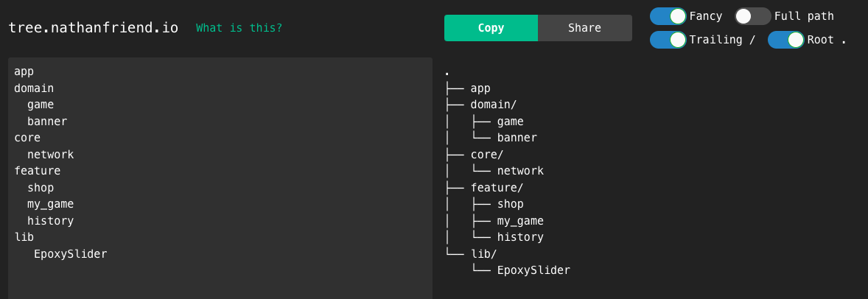Enable the Full path toggle
This screenshot has width=868, height=299.
[x=753, y=16]
